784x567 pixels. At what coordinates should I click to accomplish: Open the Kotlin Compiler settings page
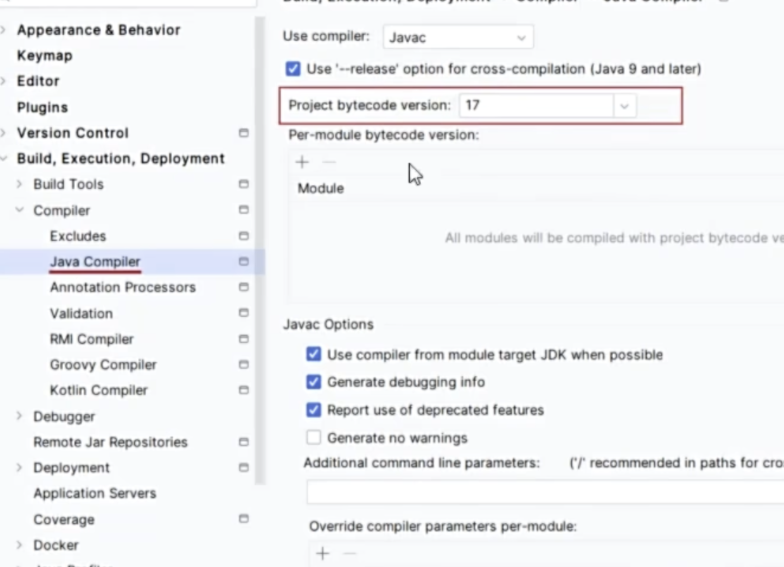coord(98,391)
